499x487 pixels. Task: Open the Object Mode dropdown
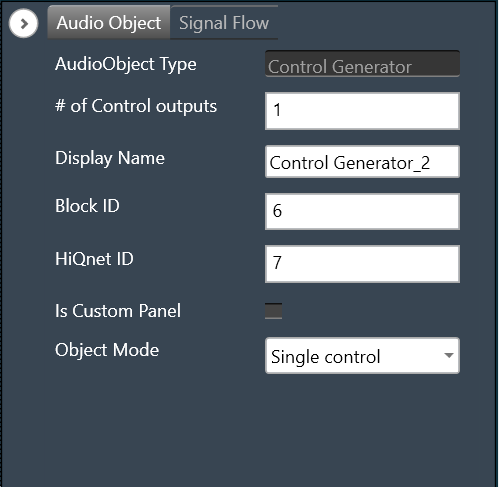click(362, 356)
